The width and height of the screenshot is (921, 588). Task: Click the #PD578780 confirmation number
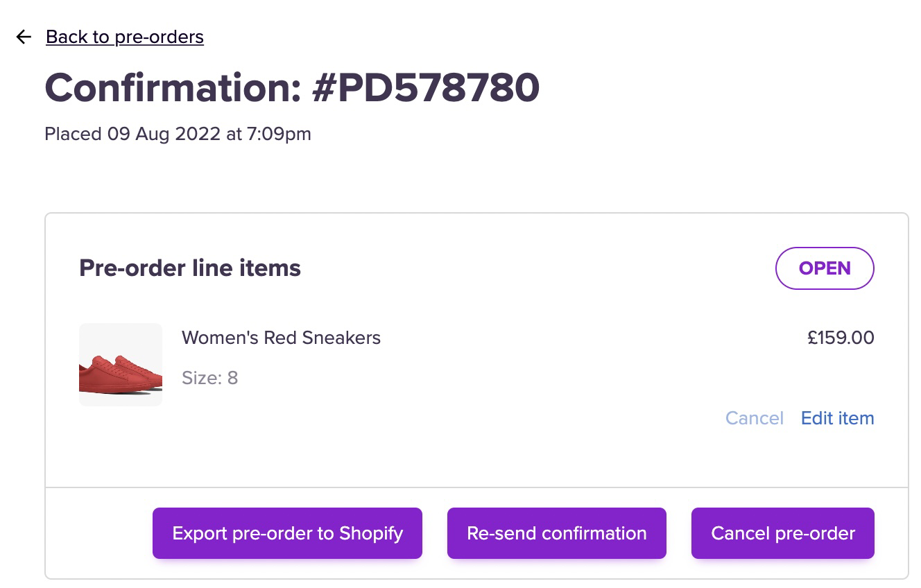tap(425, 88)
